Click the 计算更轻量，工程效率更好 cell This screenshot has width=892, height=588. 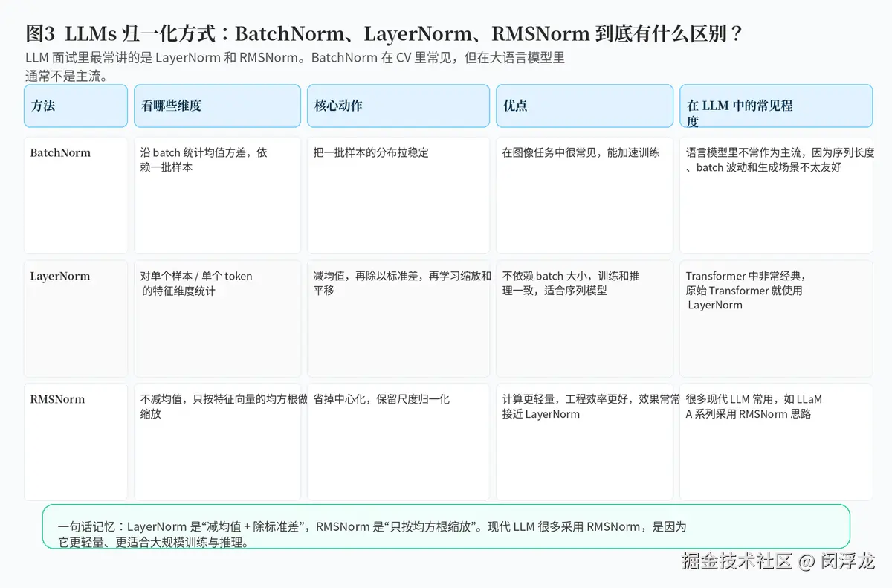click(585, 442)
